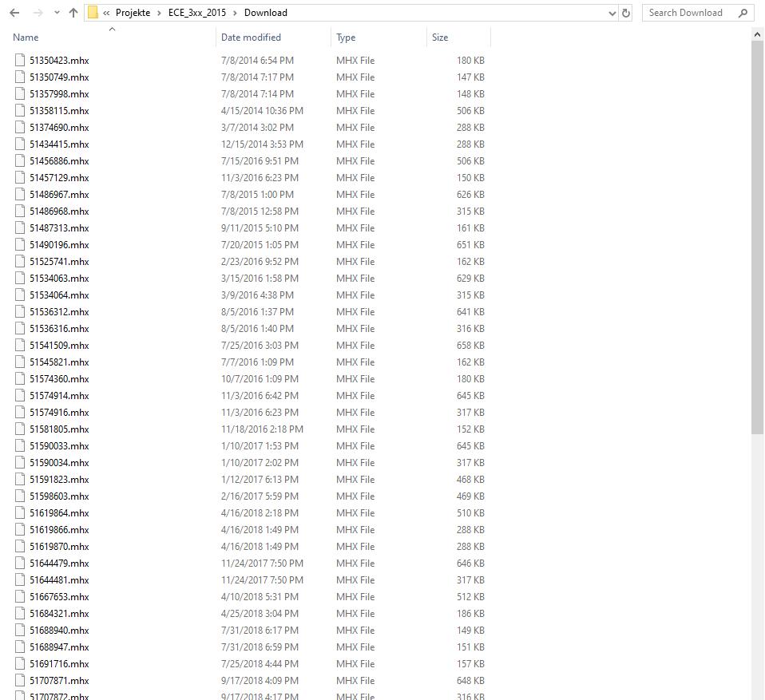
Task: Expand chevron after ECE_3xx_2015 breadcrumb
Action: tap(235, 14)
